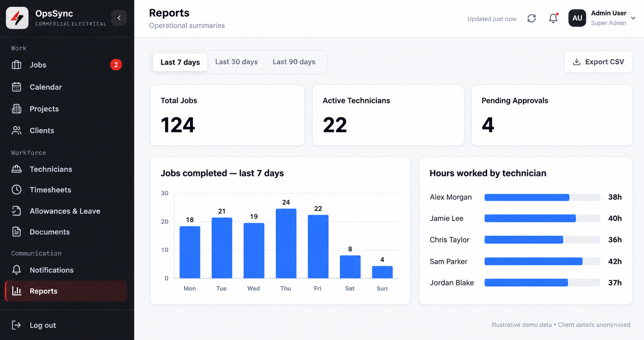
Task: Click the Thursday bar showing 24
Action: tap(286, 243)
